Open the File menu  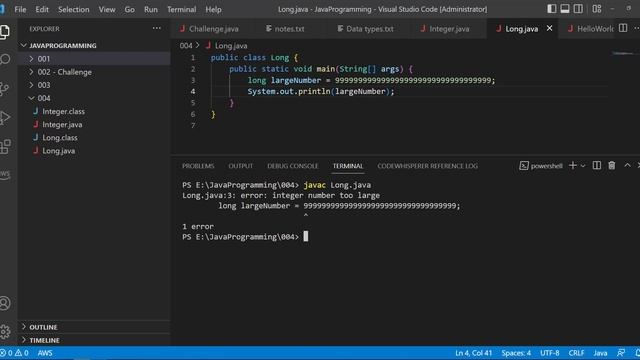coord(20,9)
